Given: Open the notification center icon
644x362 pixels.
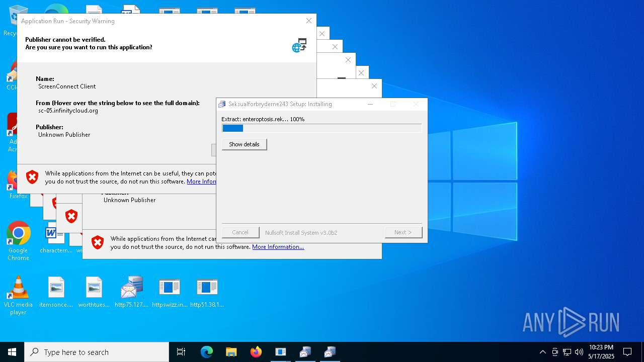Looking at the screenshot, I should 627,352.
